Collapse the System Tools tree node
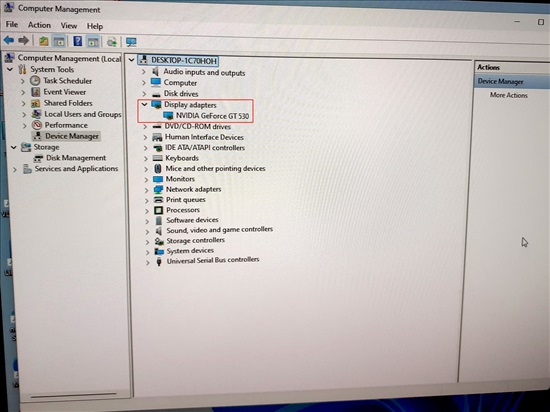The width and height of the screenshot is (550, 412). click(10, 69)
